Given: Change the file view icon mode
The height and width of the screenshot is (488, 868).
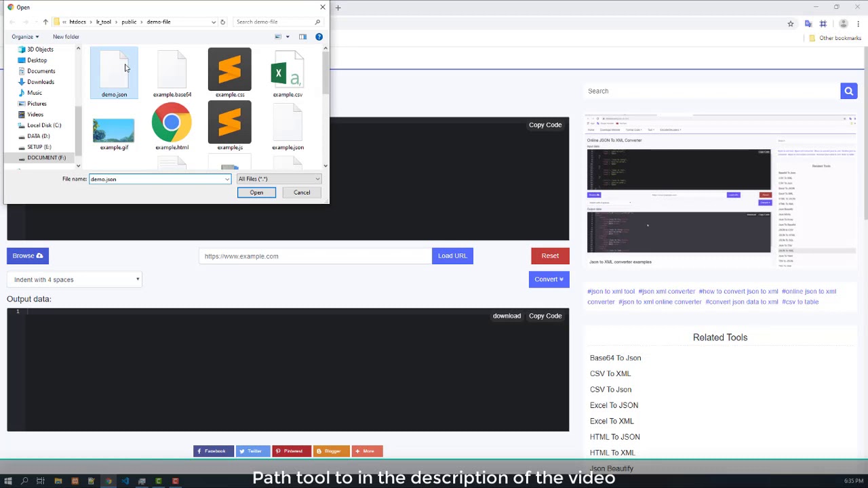Looking at the screenshot, I should pyautogui.click(x=278, y=37).
